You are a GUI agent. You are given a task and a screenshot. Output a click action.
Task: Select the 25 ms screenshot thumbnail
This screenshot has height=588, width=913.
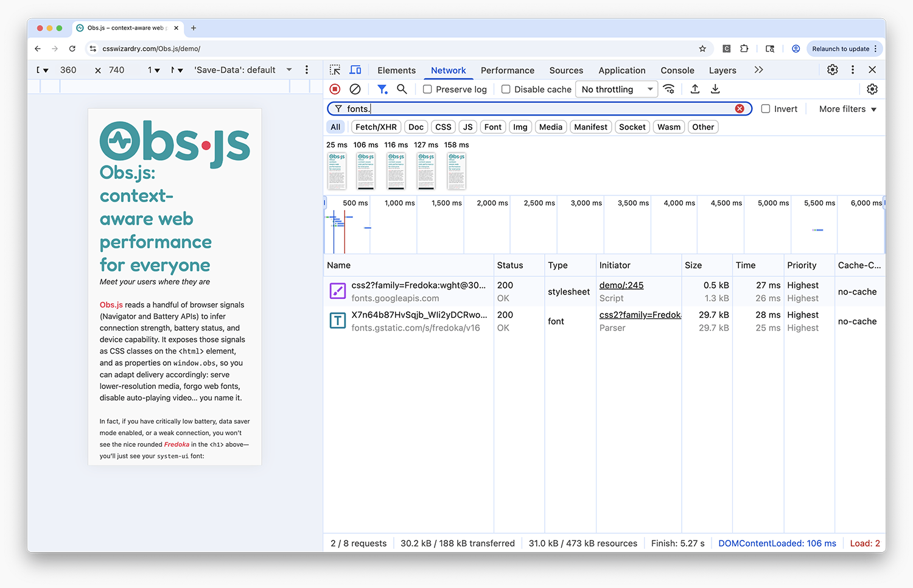(x=337, y=171)
